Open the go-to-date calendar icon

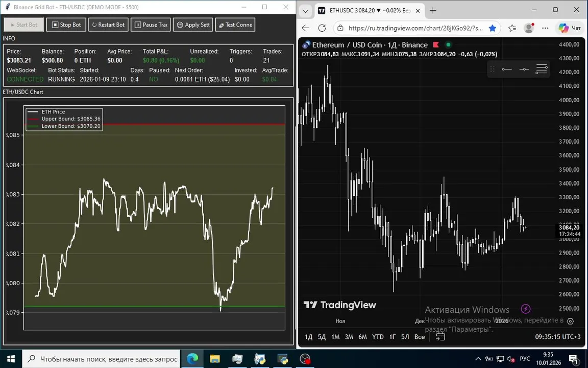[440, 336]
